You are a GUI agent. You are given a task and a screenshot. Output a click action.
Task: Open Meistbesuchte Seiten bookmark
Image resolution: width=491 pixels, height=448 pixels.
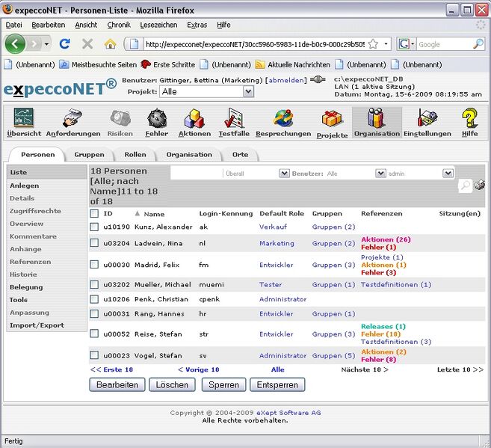[x=98, y=65]
